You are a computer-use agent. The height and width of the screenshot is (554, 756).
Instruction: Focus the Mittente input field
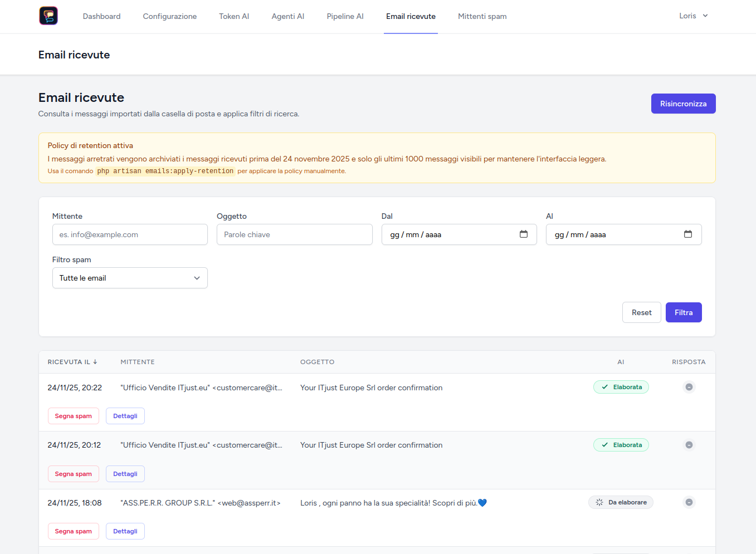point(130,234)
